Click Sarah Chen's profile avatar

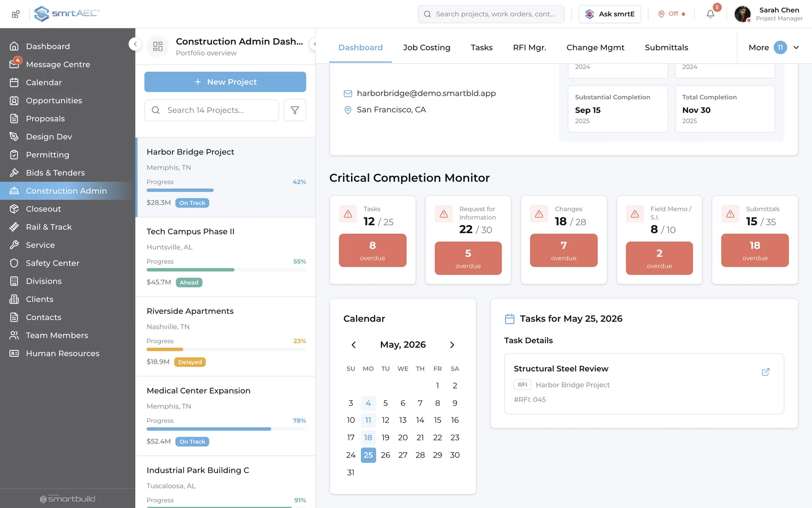tap(742, 14)
